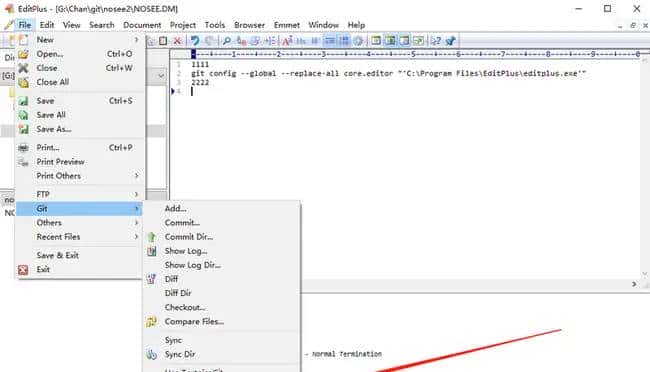Select Close in the File menu
This screenshot has height=372, width=650.
(79, 68)
